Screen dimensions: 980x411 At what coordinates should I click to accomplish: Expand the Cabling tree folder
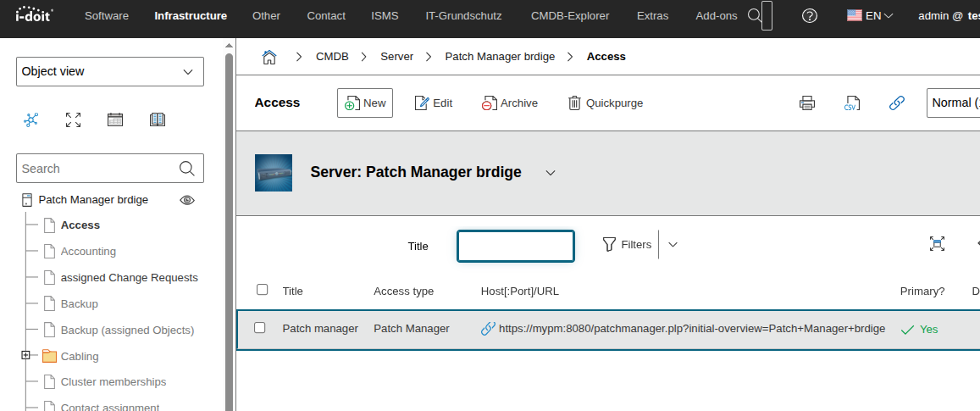tap(26, 356)
